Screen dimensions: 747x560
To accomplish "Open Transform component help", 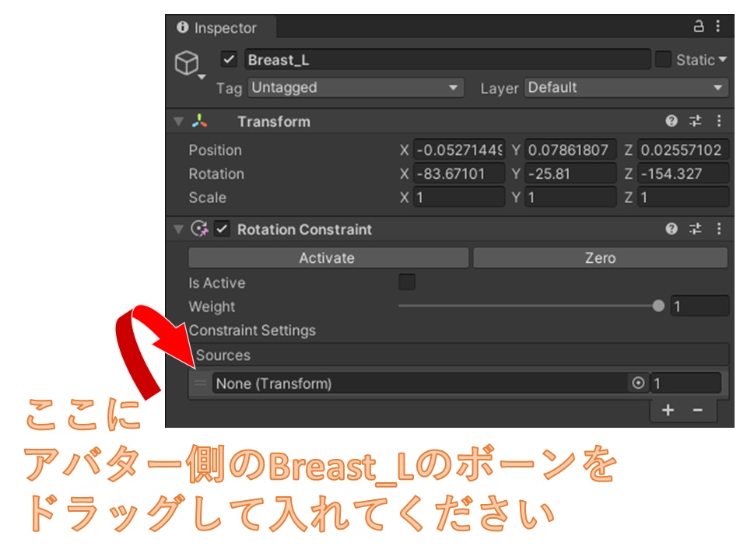I will 672,121.
